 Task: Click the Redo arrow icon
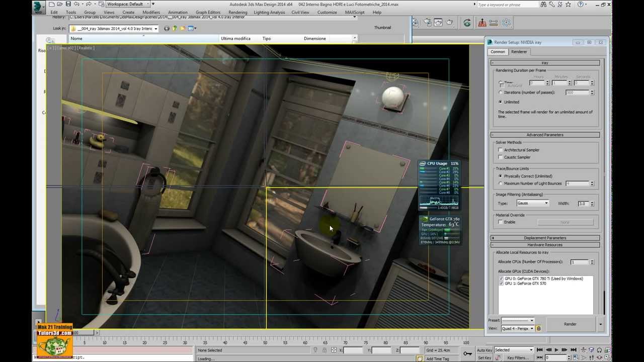pos(89,4)
